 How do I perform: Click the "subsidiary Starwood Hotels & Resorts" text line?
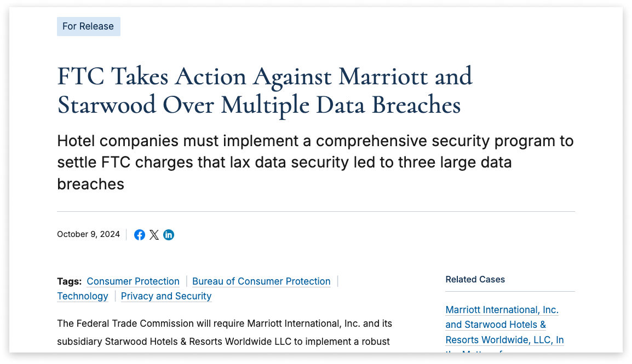point(223,342)
